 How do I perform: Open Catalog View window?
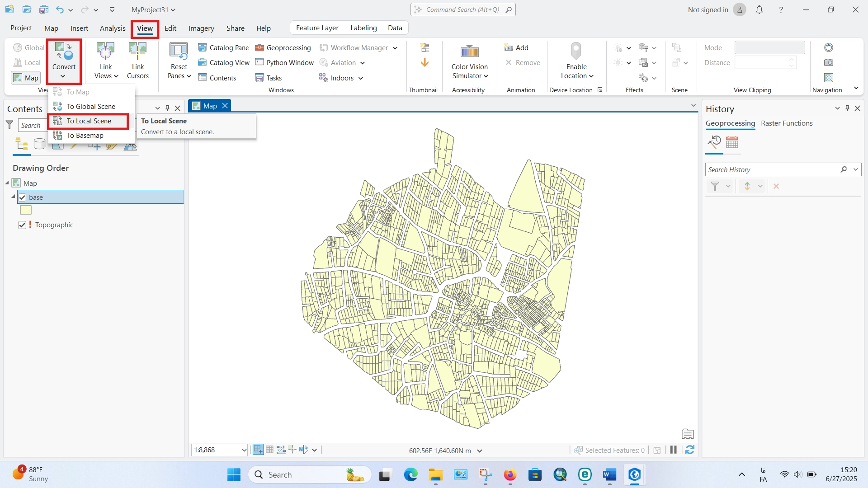click(223, 62)
